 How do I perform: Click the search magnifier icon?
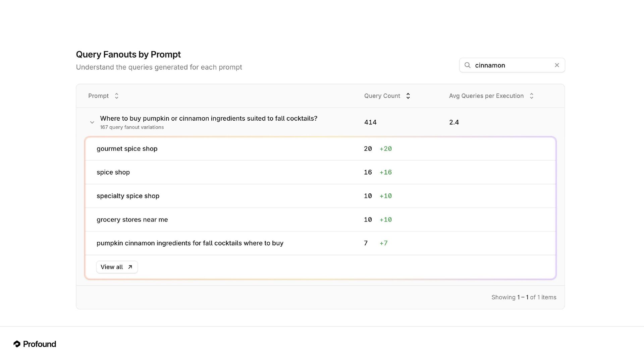click(467, 65)
